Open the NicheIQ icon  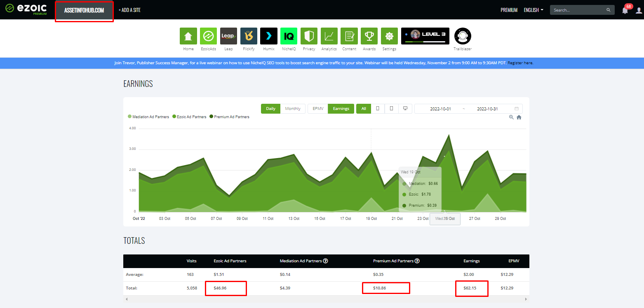(x=289, y=36)
